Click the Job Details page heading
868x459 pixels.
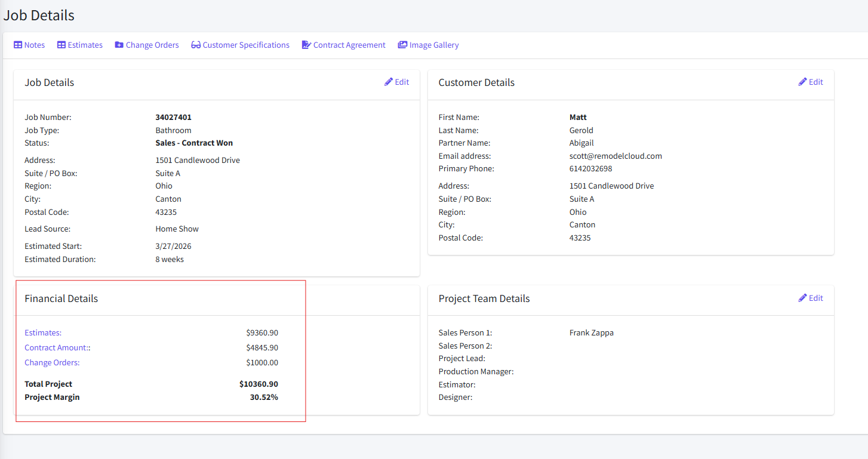coord(39,16)
